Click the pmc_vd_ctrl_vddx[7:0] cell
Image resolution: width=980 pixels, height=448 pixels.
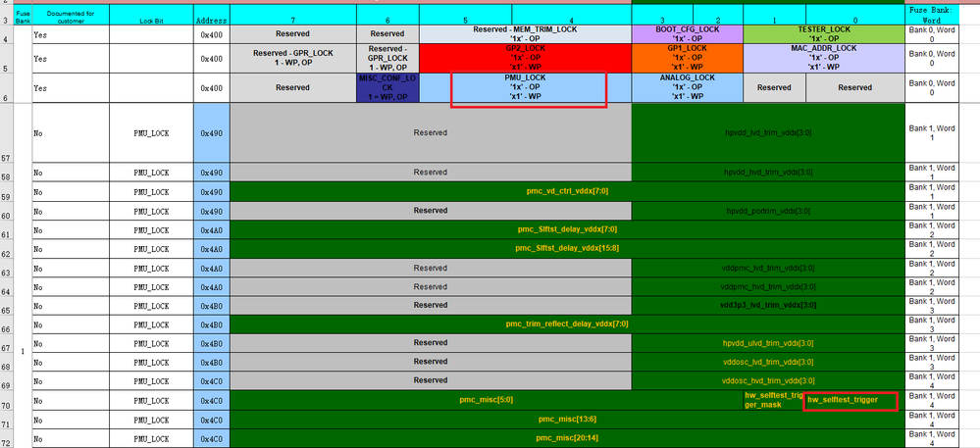pyautogui.click(x=568, y=192)
